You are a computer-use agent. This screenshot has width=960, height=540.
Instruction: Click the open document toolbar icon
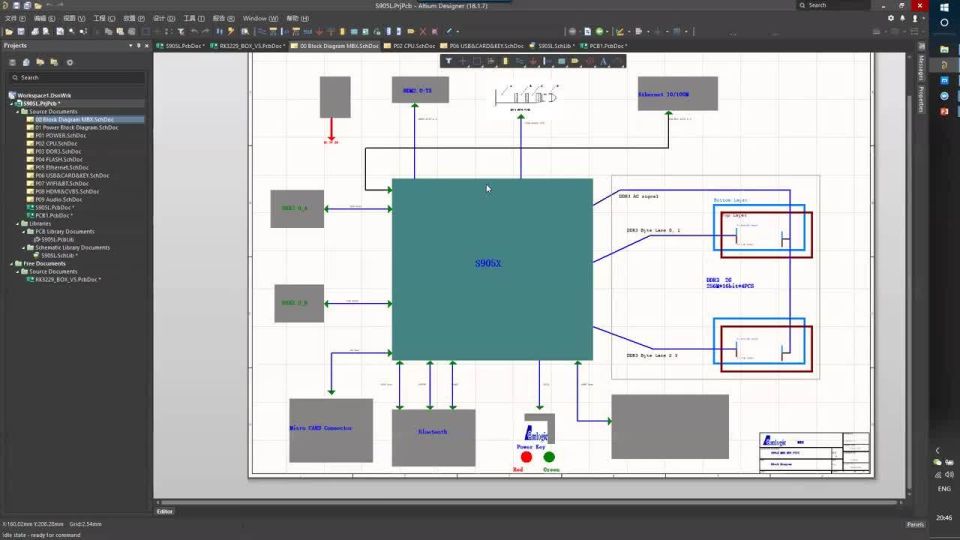9,31
